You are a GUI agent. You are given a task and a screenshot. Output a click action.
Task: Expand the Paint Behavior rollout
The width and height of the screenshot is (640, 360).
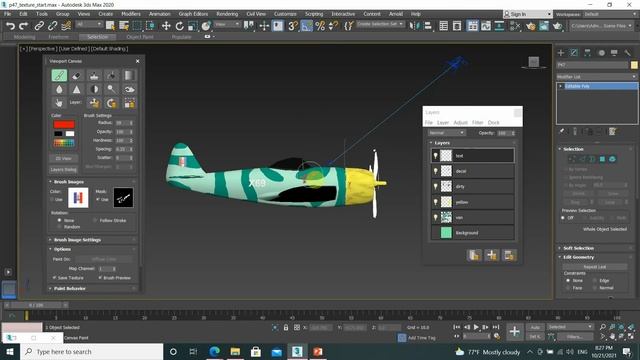tap(69, 288)
